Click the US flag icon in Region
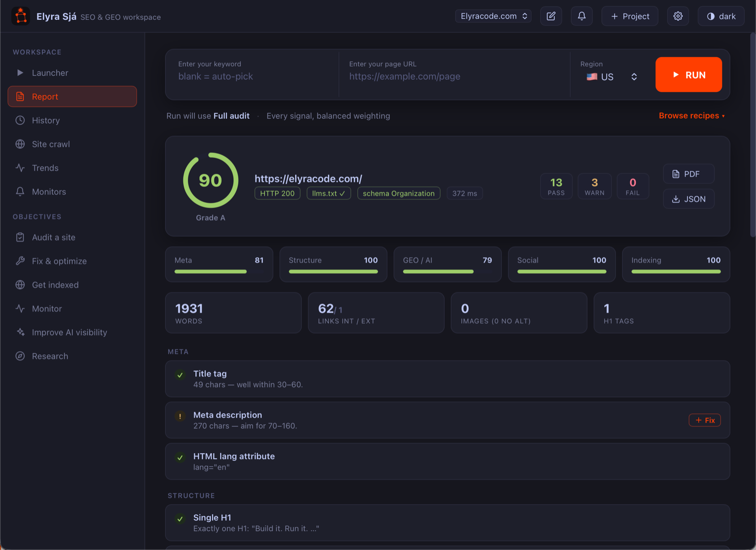The height and width of the screenshot is (550, 756). 592,77
